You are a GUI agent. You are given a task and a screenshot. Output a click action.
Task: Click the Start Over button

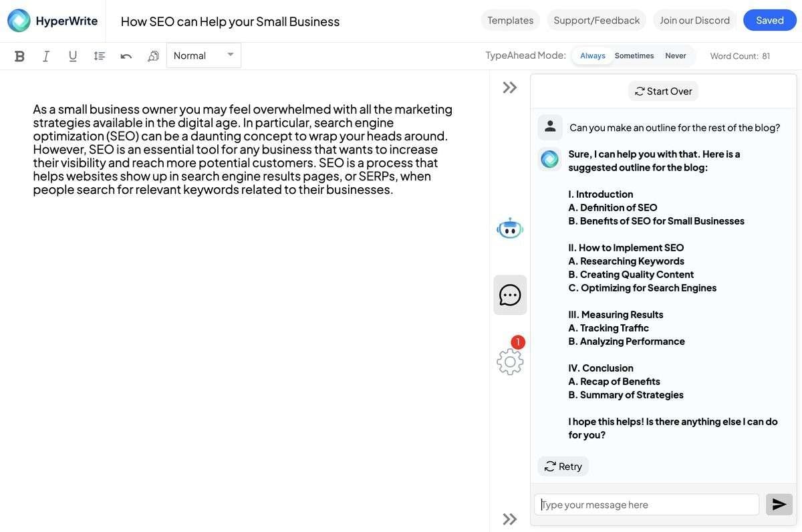(x=663, y=91)
